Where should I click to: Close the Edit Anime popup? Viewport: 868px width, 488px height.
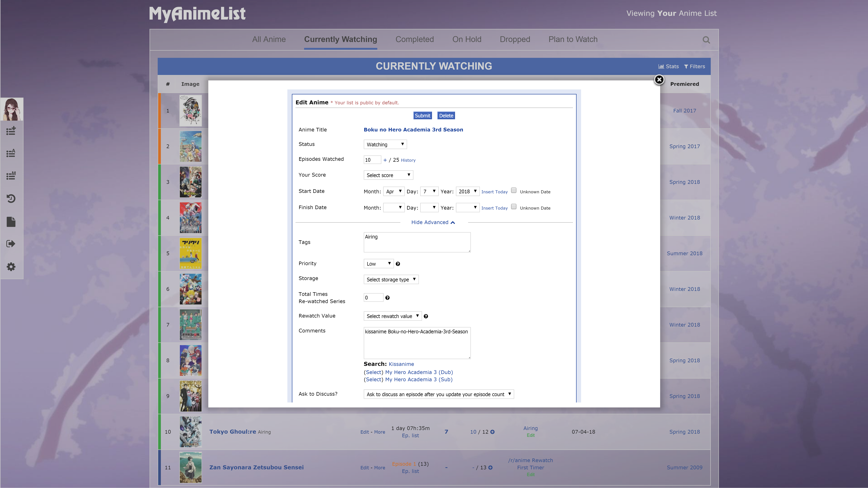point(659,80)
